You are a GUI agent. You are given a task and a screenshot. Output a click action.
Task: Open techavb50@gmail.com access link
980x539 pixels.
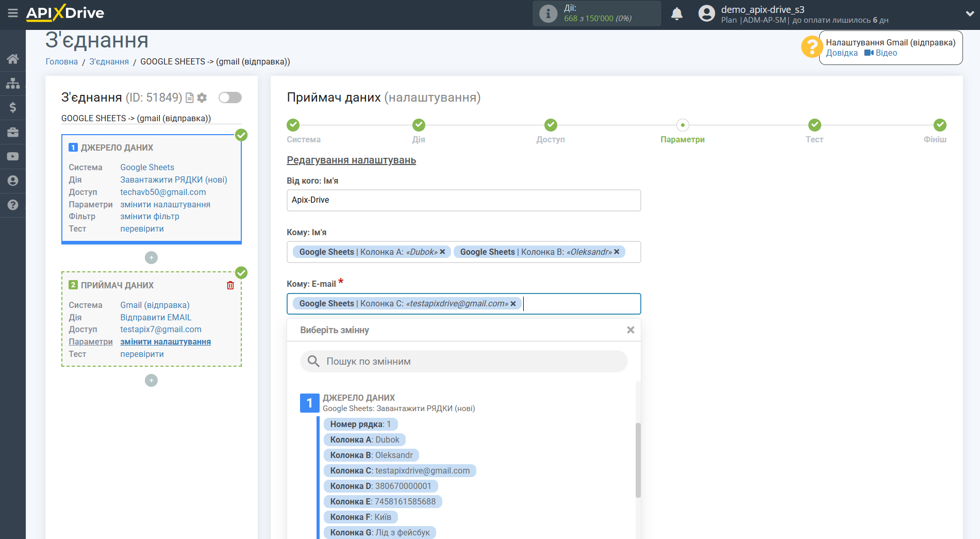[163, 192]
